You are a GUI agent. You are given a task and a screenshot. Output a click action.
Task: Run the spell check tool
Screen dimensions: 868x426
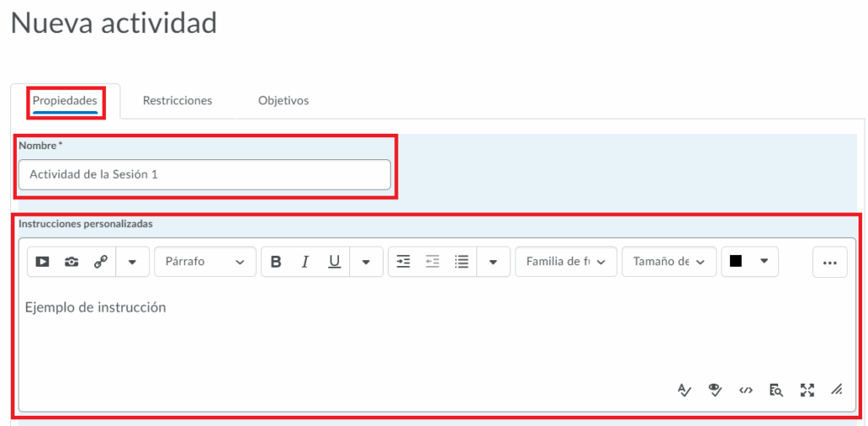click(685, 390)
